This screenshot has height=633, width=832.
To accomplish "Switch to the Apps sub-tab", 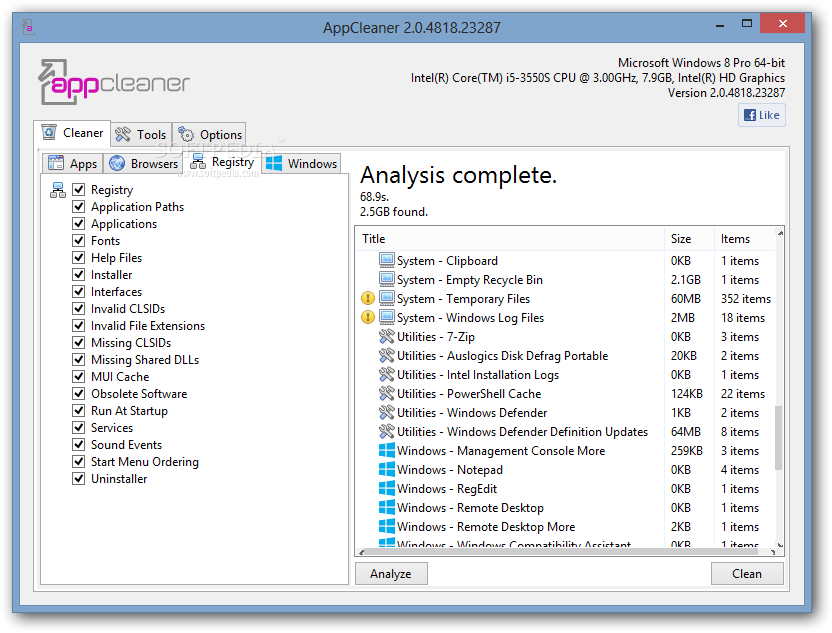I will coord(72,163).
